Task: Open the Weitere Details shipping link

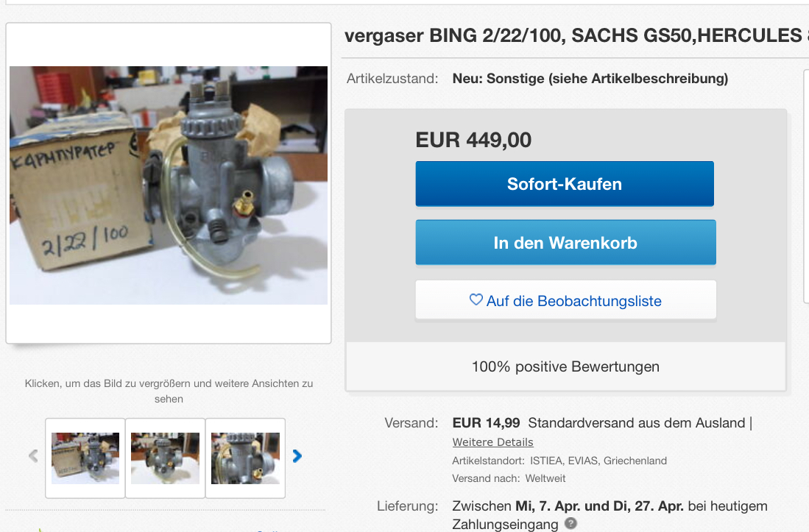Action: point(492,442)
